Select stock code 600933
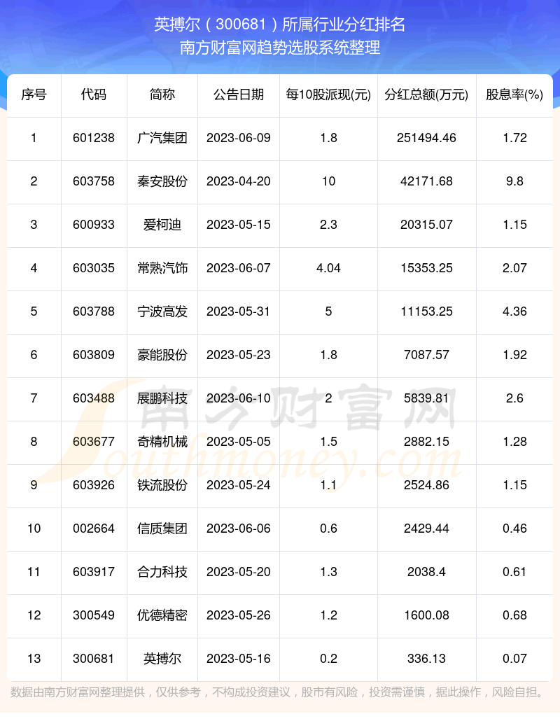 pyautogui.click(x=93, y=225)
